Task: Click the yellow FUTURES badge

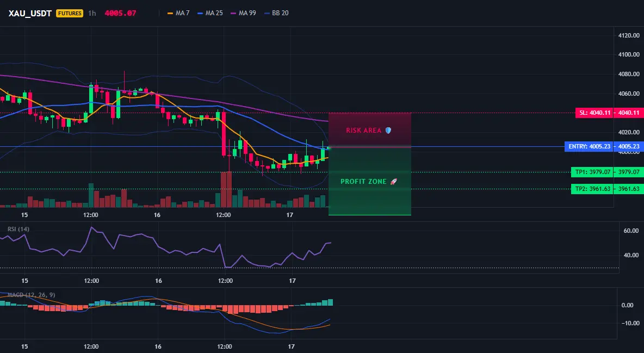Action: click(70, 13)
